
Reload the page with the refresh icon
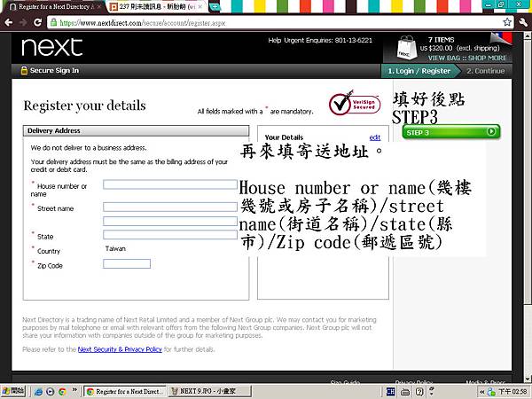click(x=37, y=23)
